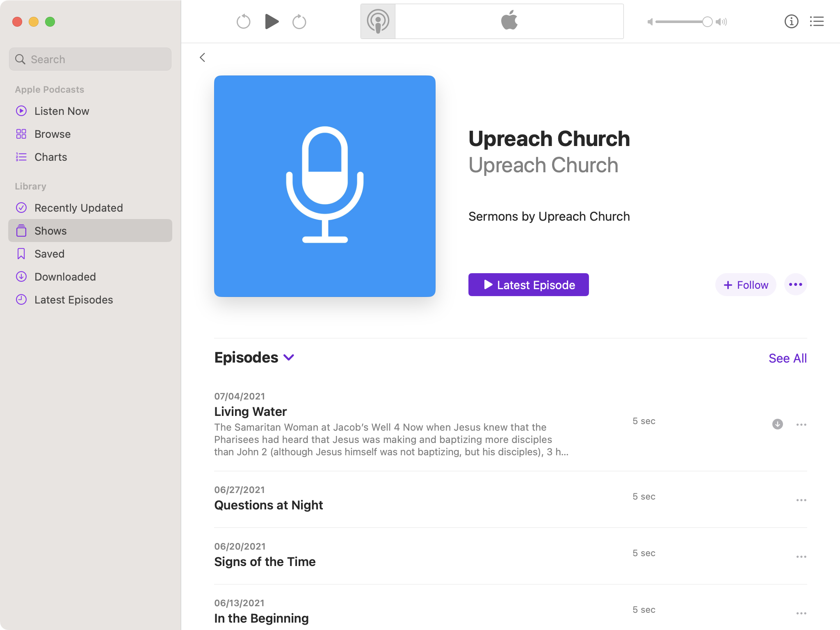
Task: Open the Living Water episode
Action: (x=251, y=411)
